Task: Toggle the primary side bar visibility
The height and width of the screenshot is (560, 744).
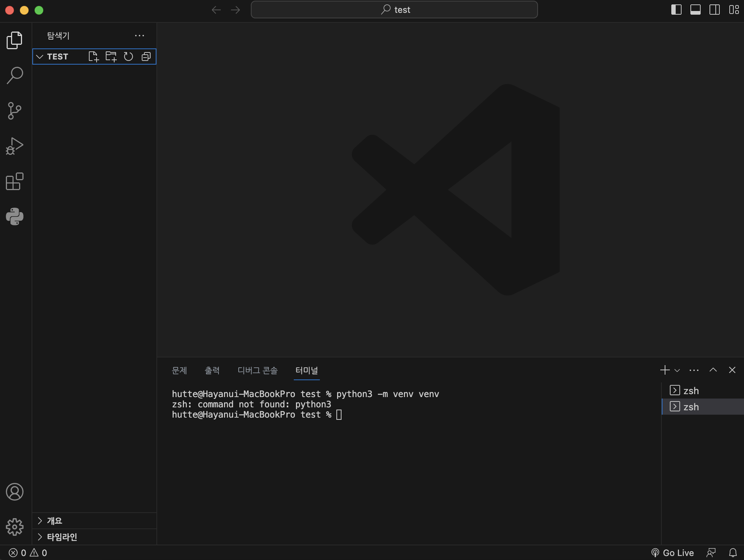Action: click(676, 10)
